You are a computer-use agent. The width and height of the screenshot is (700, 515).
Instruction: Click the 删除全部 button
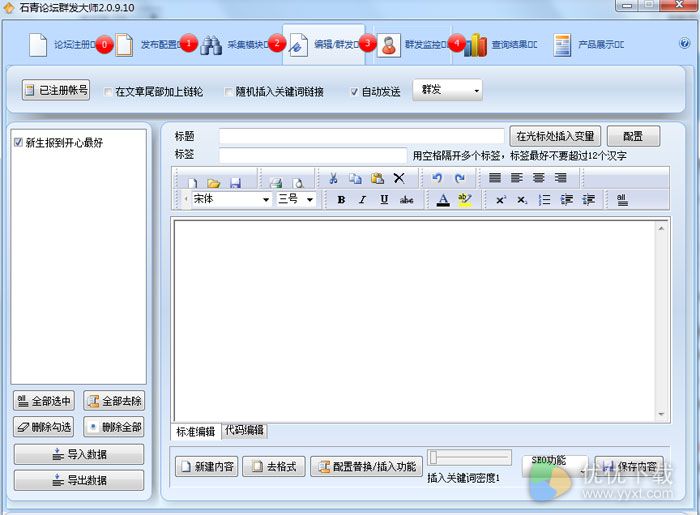coord(114,428)
